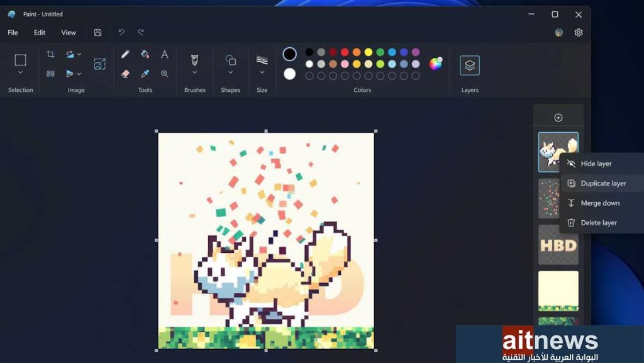This screenshot has height=363, width=644.
Task: Select the Color picker eyedropper tool
Action: pos(145,74)
